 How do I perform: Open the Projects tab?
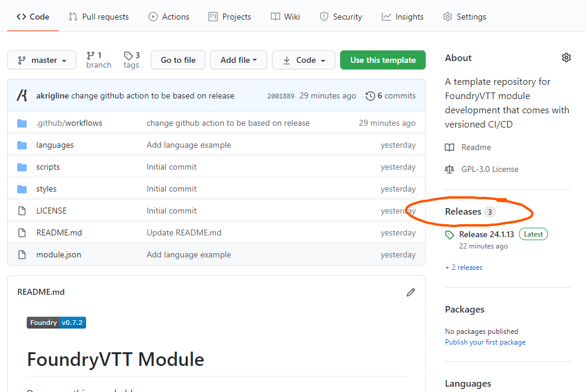click(230, 17)
